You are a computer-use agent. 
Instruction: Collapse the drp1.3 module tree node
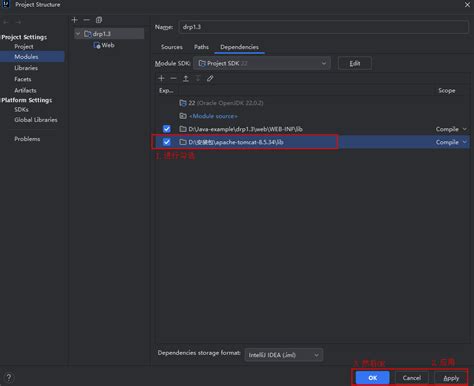78,34
